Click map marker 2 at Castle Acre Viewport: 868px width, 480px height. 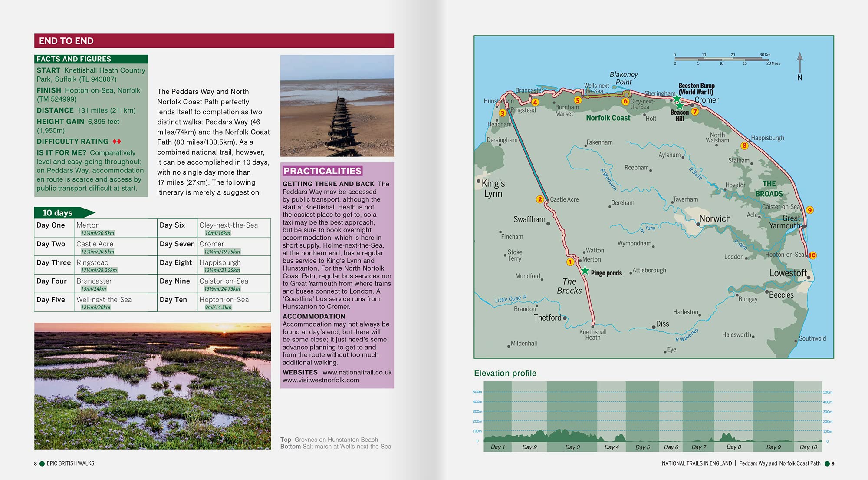(539, 199)
